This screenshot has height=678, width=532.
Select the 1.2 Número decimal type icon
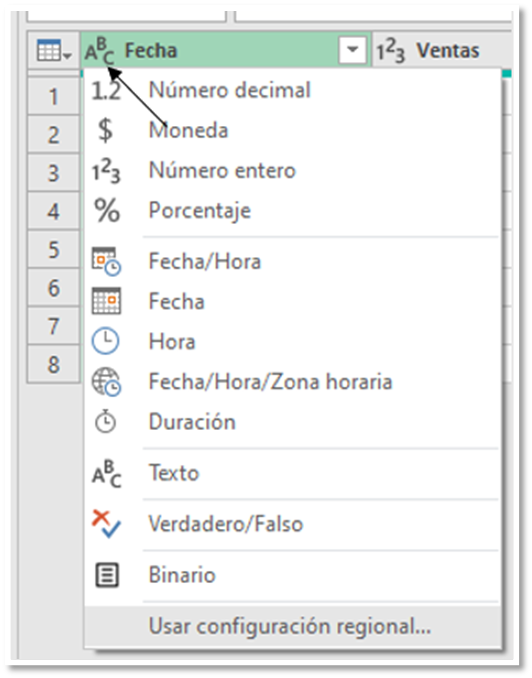(x=106, y=91)
